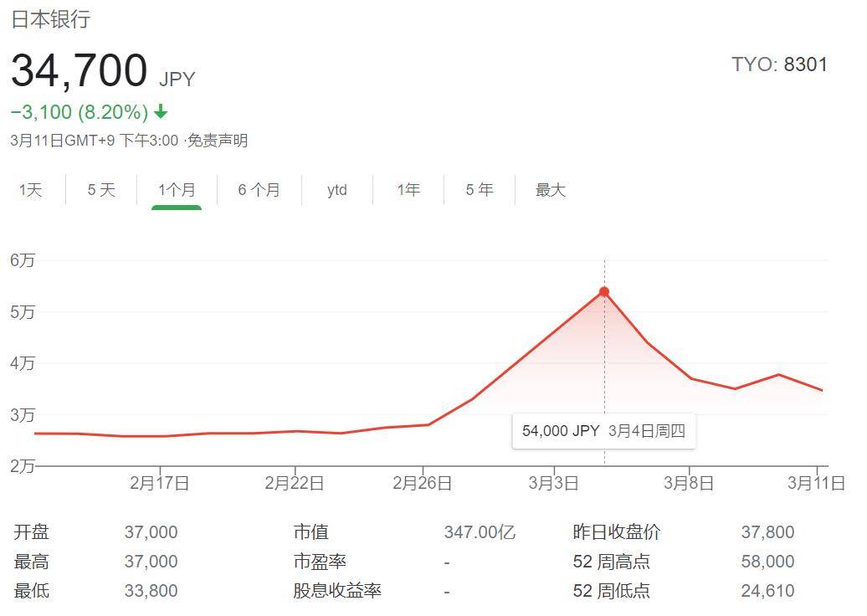
Task: Click the 开盘 opening price row
Action: (31, 531)
